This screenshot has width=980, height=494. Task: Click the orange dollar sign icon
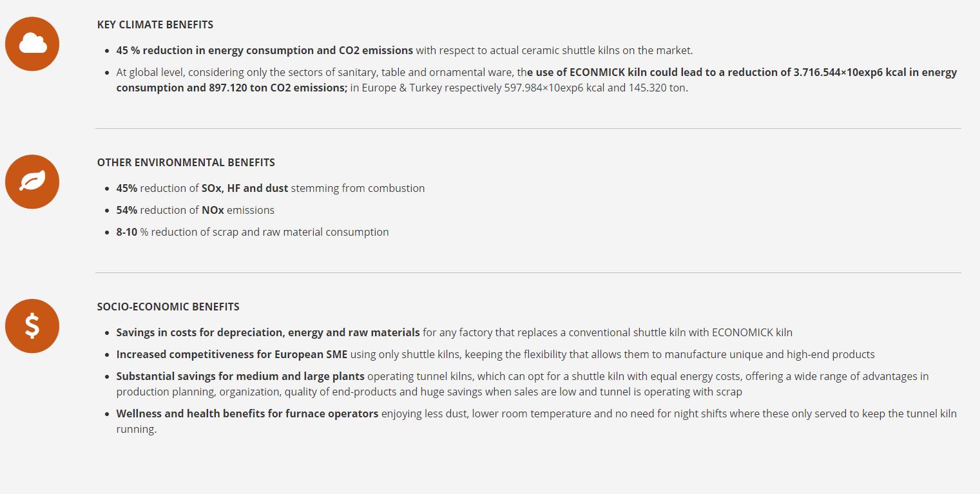tap(32, 326)
